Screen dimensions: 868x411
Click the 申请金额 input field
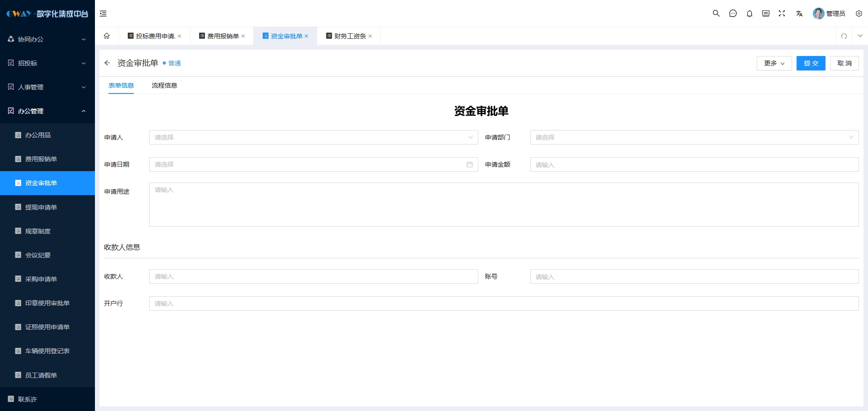[x=694, y=164]
